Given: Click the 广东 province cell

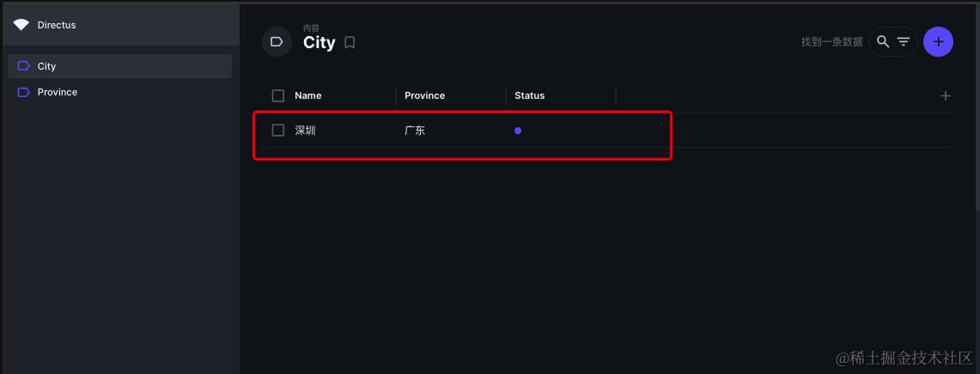Looking at the screenshot, I should pyautogui.click(x=415, y=131).
